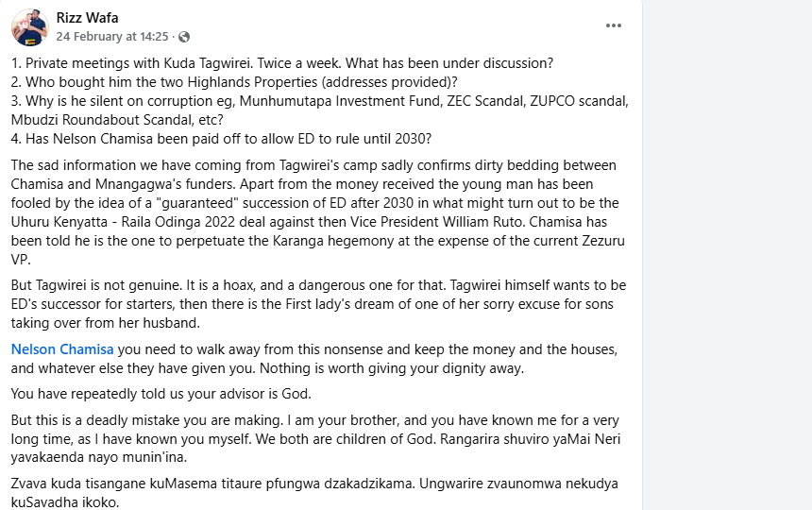This screenshot has height=510, width=812.
Task: Click the public globe privacy icon
Action: point(184,37)
